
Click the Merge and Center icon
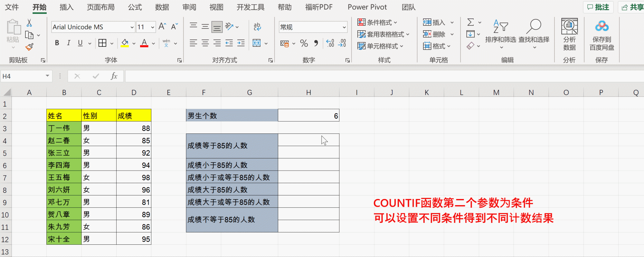point(257,43)
